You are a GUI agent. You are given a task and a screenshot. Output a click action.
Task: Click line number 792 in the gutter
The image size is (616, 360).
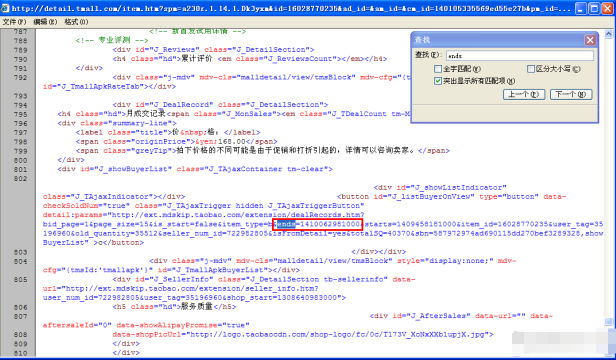click(20, 77)
